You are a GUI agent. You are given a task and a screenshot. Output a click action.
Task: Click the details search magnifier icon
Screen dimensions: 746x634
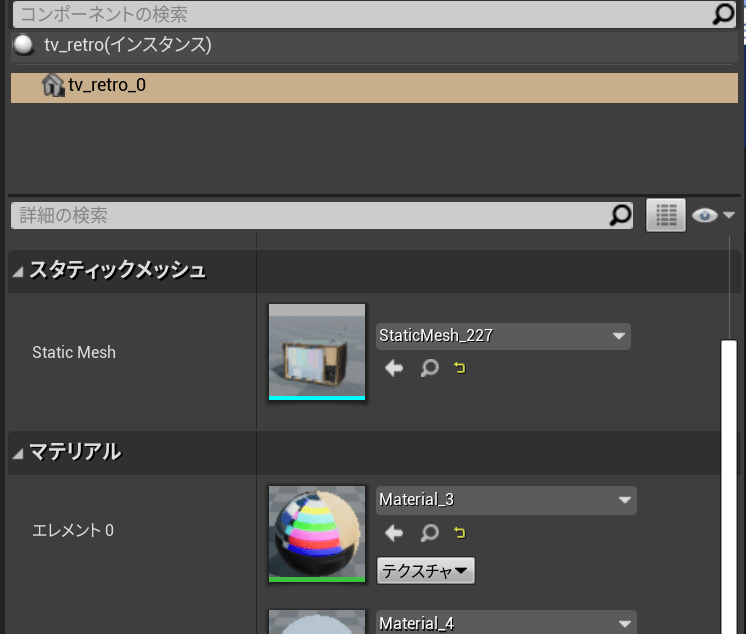[620, 215]
